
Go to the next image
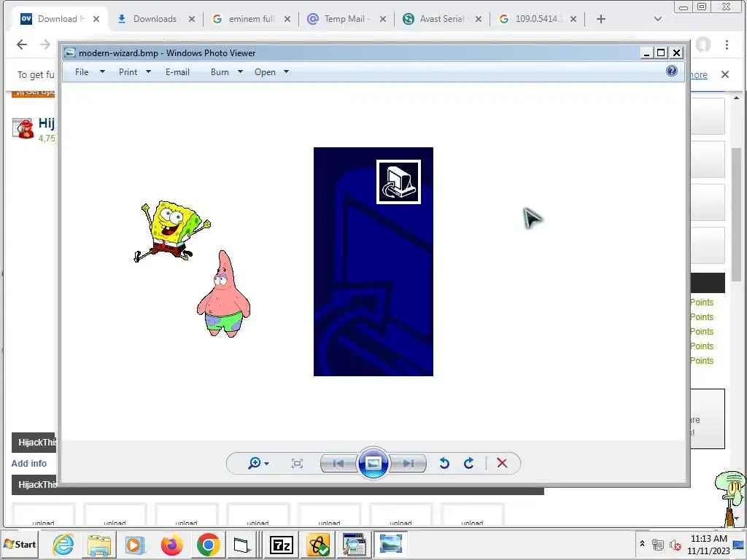point(408,463)
